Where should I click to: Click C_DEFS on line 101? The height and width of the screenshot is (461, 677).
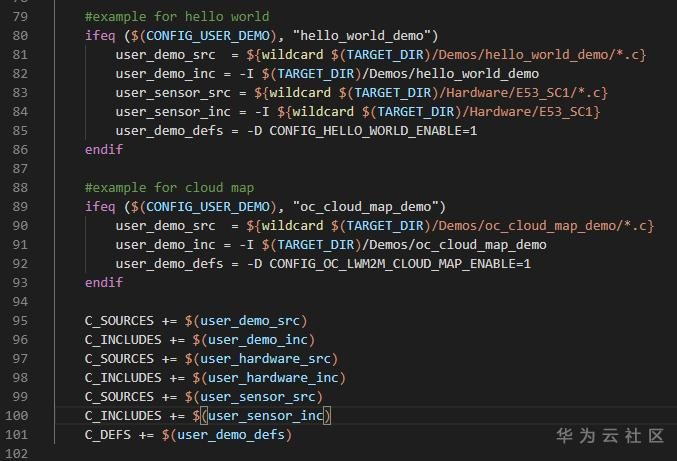pyautogui.click(x=108, y=435)
